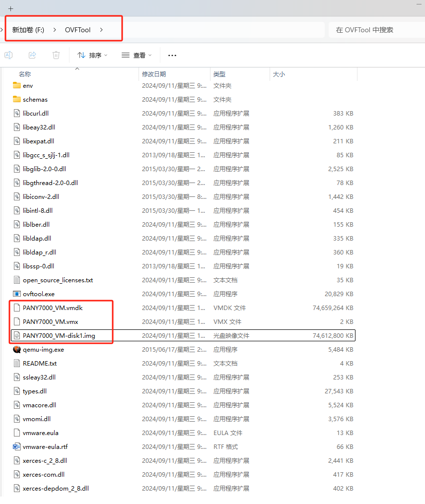Select the qemu-img.exe application icon
The width and height of the screenshot is (425, 504).
tap(17, 350)
